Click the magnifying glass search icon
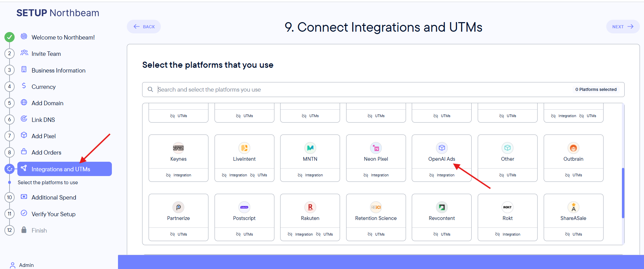This screenshot has width=644, height=269. point(150,90)
